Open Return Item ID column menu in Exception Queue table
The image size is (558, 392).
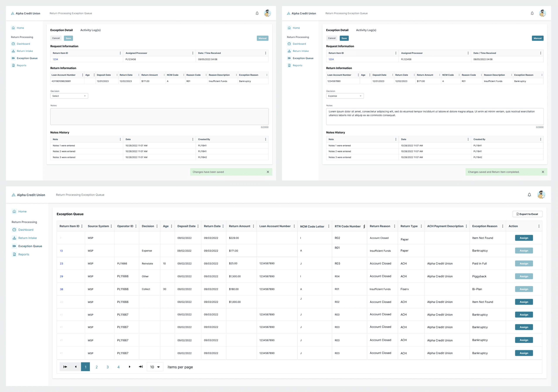[x=82, y=226]
